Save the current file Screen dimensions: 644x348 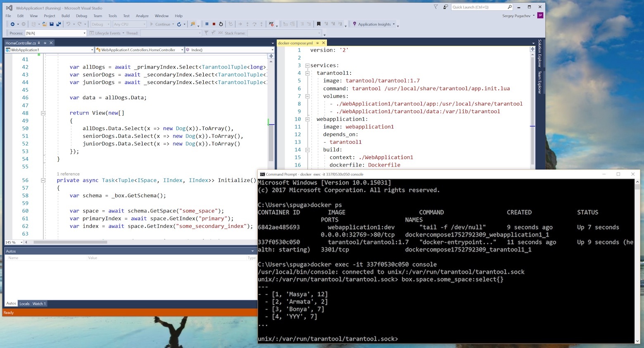point(52,24)
